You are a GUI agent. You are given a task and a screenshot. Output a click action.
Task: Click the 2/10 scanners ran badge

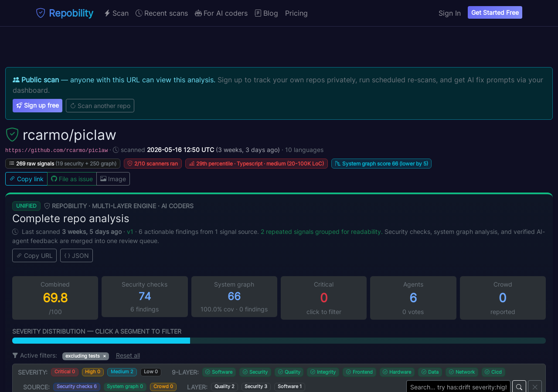pyautogui.click(x=153, y=164)
